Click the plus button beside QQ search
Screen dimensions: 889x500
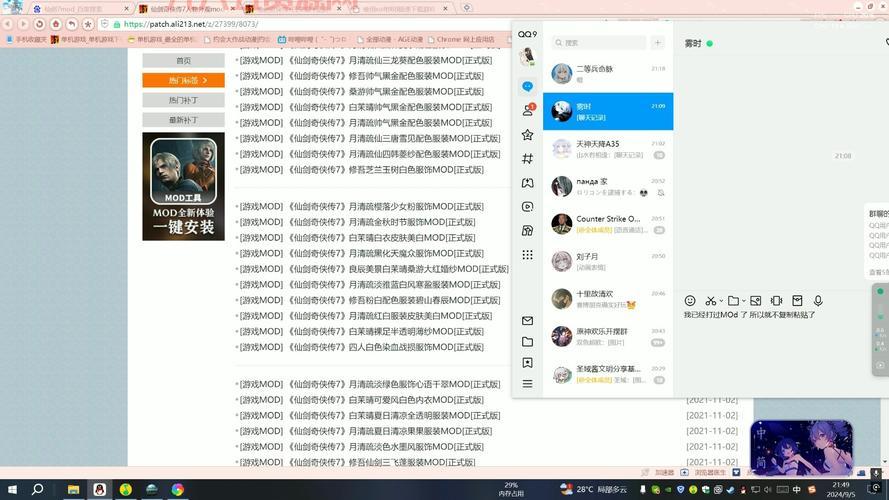[x=658, y=43]
